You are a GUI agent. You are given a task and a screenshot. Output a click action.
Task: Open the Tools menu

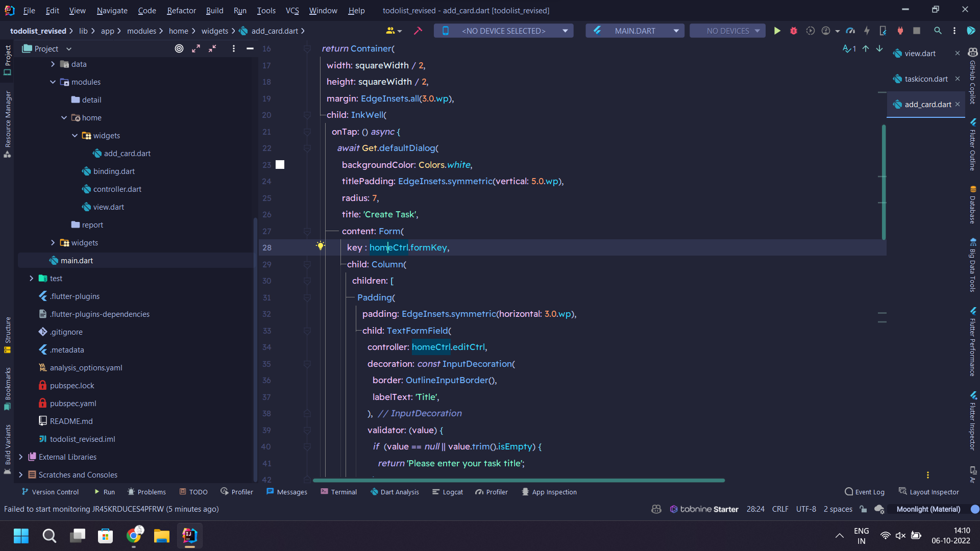tap(266, 10)
